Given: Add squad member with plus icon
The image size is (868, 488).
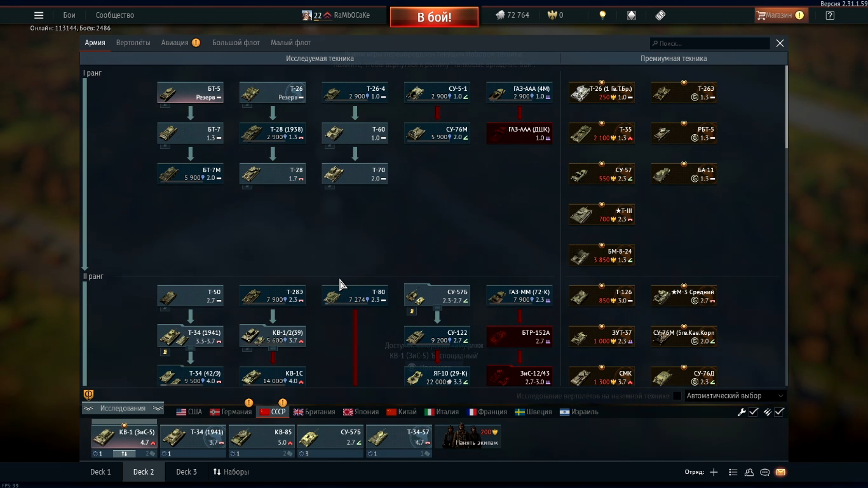Looking at the screenshot, I should pos(714,472).
